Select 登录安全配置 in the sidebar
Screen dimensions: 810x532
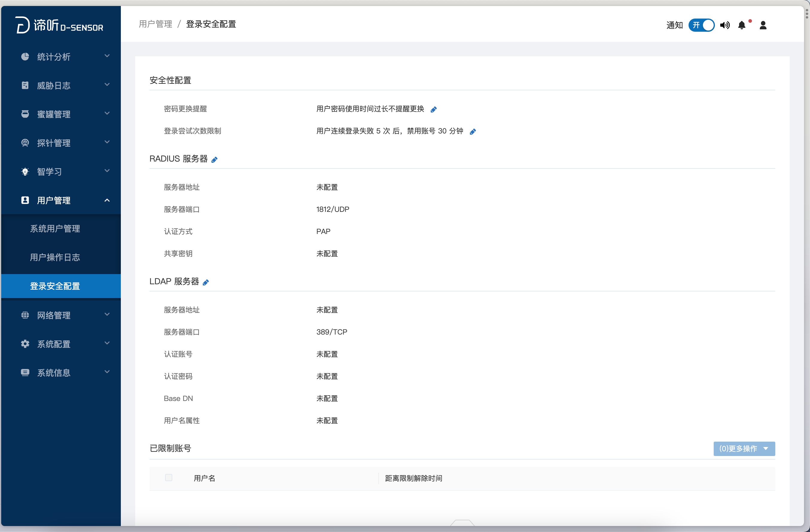[x=55, y=286]
